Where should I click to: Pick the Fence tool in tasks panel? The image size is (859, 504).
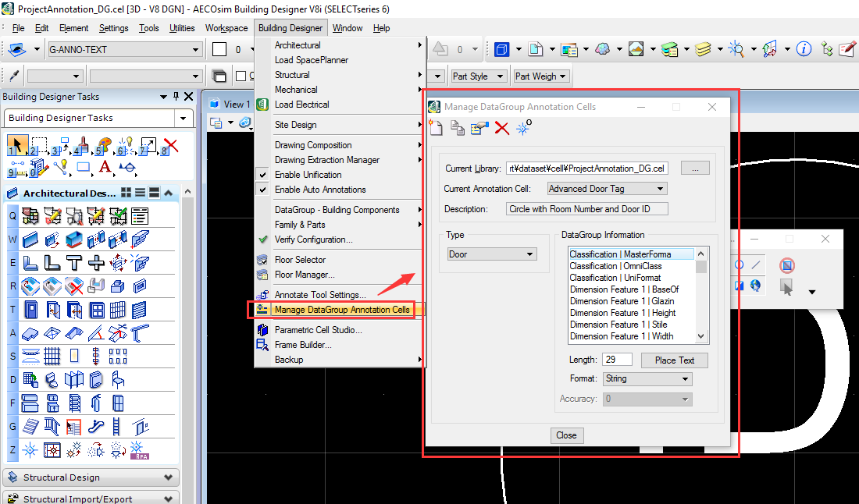pyautogui.click(x=39, y=146)
